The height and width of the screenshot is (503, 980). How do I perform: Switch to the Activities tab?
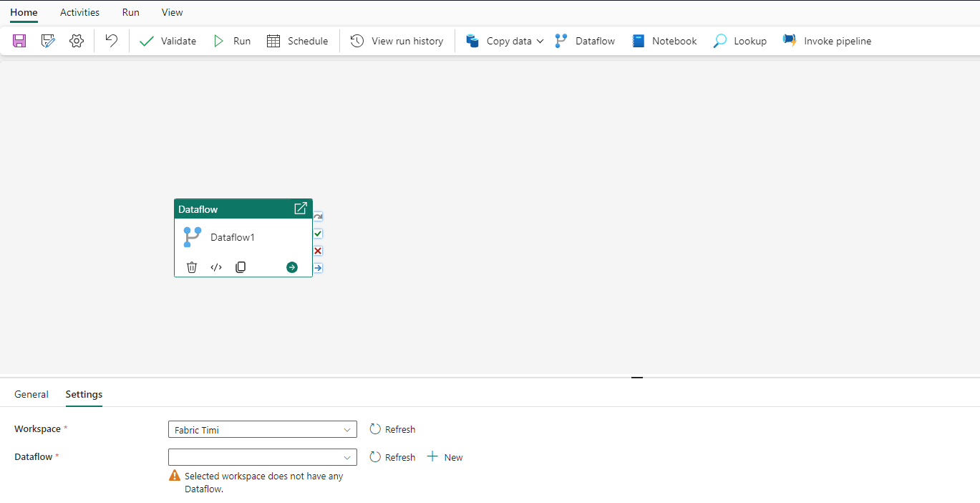click(x=79, y=12)
